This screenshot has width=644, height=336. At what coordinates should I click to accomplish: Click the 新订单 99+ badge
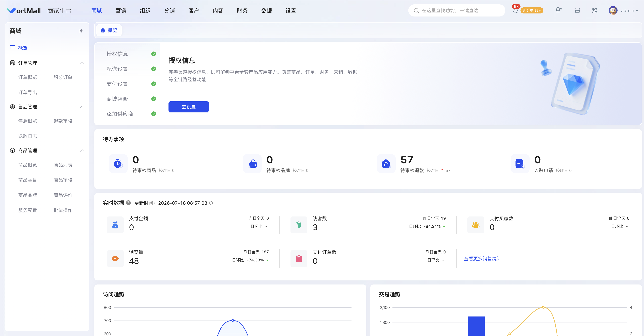tap(532, 10)
